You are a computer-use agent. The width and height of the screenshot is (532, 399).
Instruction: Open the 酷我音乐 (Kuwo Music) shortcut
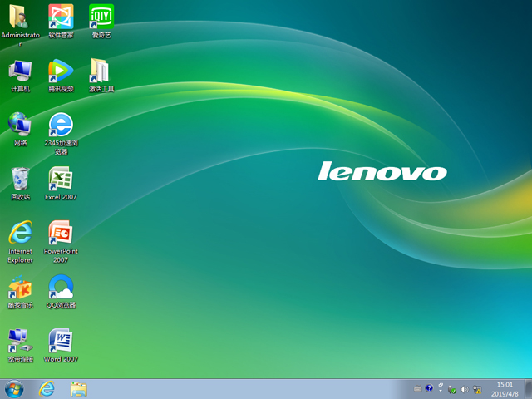(x=20, y=287)
